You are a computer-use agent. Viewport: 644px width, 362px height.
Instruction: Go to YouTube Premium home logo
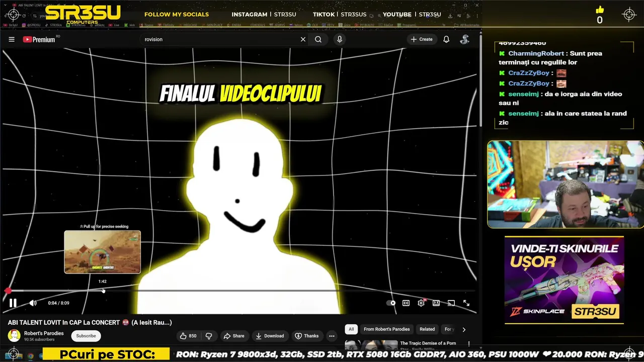[39, 39]
